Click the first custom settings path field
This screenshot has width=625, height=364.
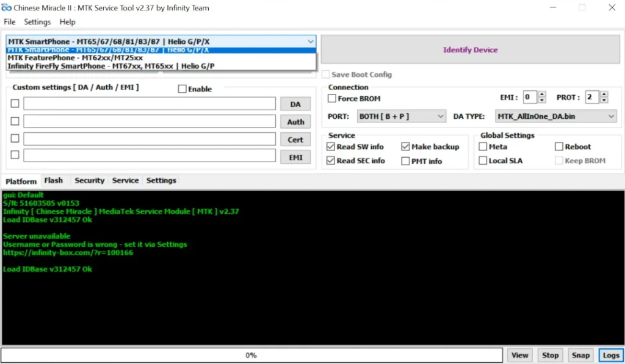150,104
